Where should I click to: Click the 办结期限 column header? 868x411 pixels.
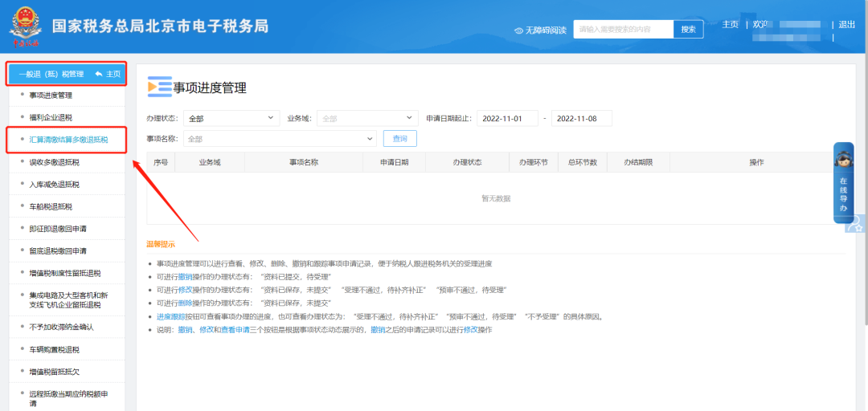pos(637,163)
